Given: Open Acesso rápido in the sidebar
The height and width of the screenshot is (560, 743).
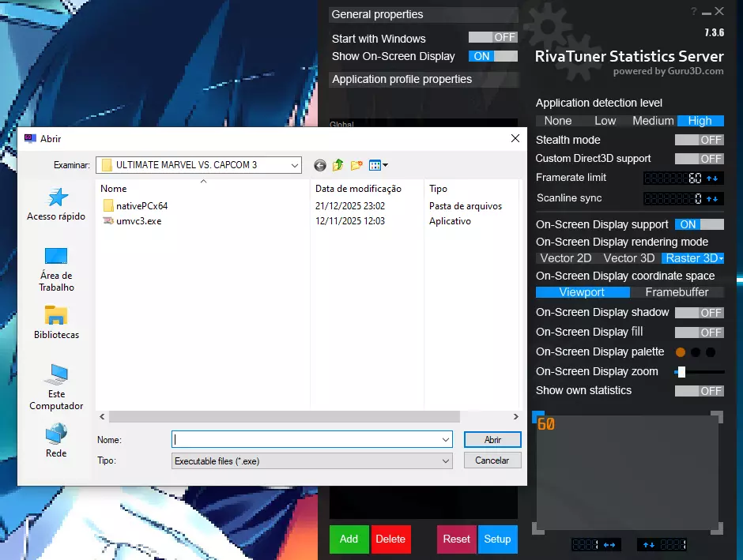Looking at the screenshot, I should point(56,205).
